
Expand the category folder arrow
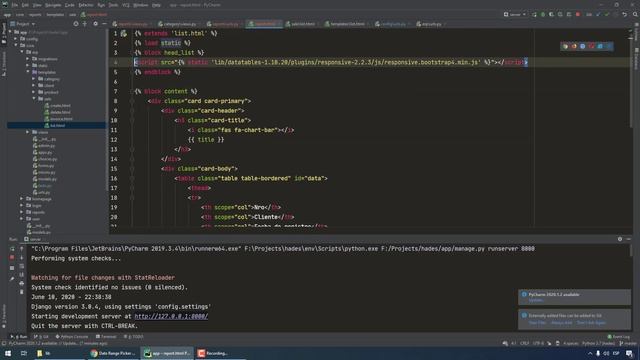(34, 79)
